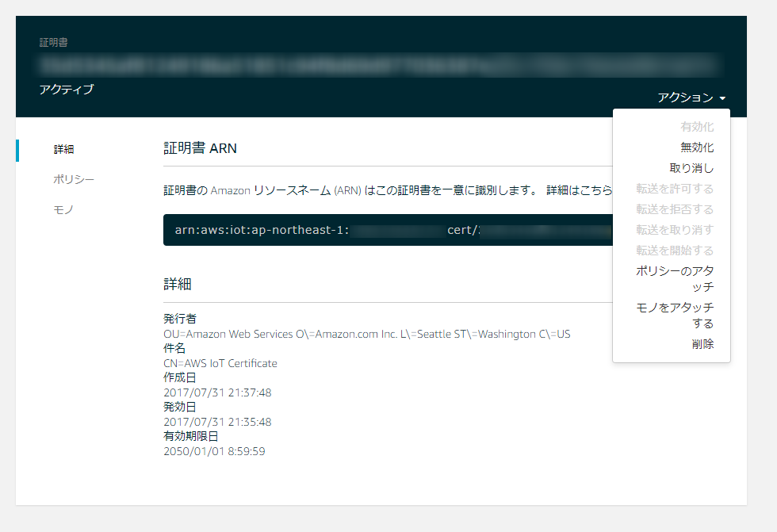Open the アクション dropdown menu
777x532 pixels.
pos(691,98)
